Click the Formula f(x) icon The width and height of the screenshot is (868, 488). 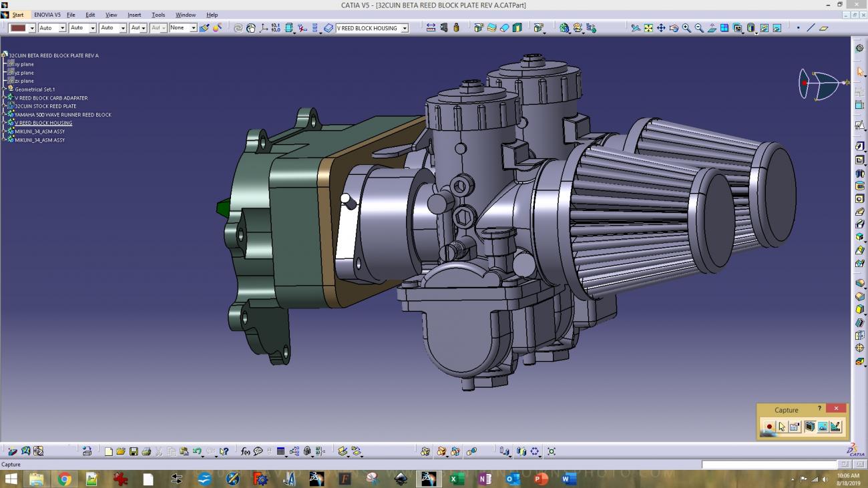coord(245,451)
